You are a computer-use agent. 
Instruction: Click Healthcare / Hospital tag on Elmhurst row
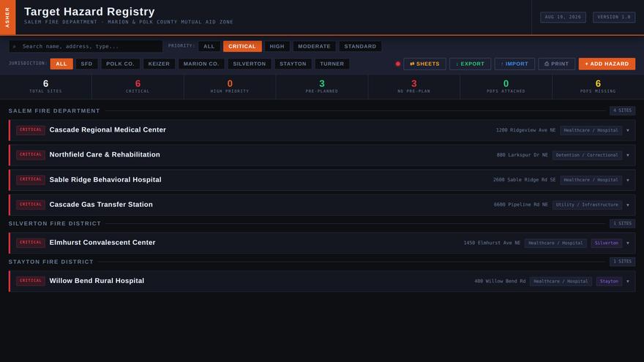pos(555,243)
